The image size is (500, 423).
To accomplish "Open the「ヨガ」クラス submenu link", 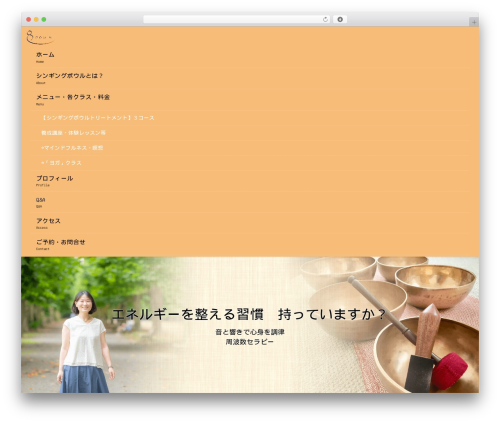I will 61,163.
